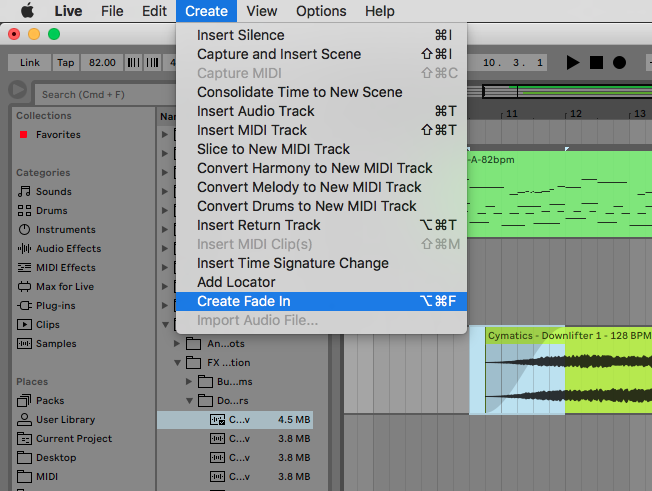Select Insert Return Track
The width and height of the screenshot is (652, 491).
click(321, 225)
